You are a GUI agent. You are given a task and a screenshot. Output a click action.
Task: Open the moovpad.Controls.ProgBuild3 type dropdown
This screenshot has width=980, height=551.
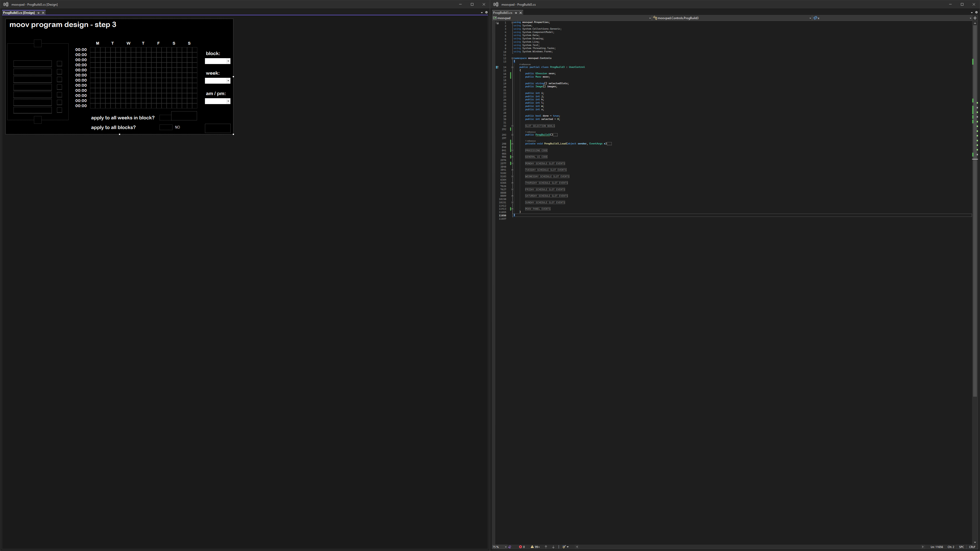pos(732,18)
